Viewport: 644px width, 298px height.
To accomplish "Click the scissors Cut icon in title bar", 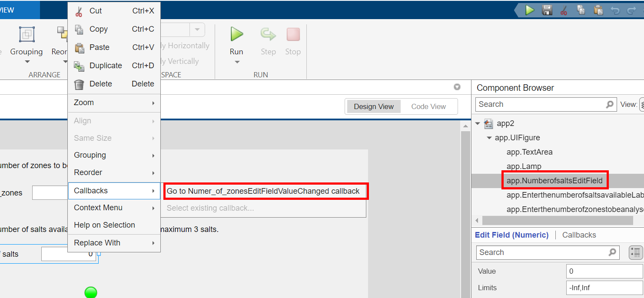I will pos(564,10).
